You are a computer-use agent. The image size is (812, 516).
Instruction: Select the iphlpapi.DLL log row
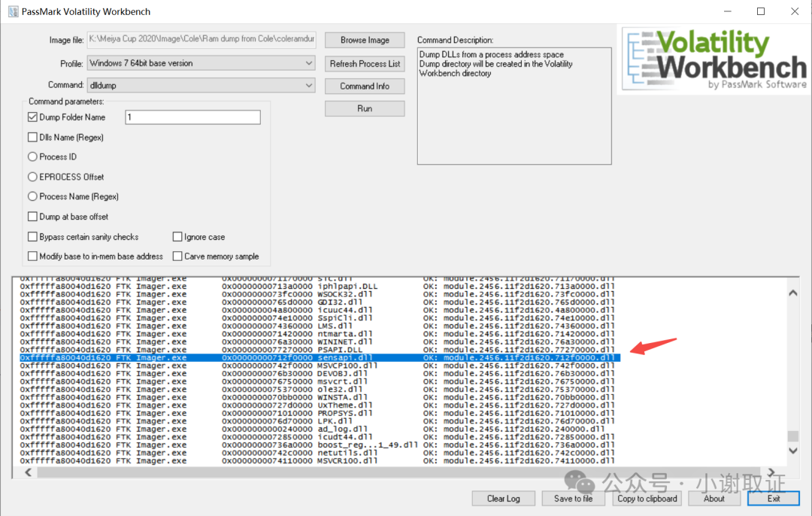317,286
